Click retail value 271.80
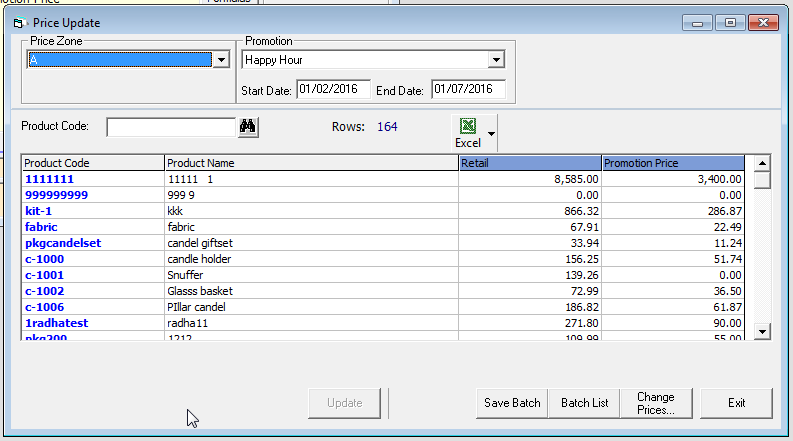Viewport: 793px width, 441px height. point(582,323)
